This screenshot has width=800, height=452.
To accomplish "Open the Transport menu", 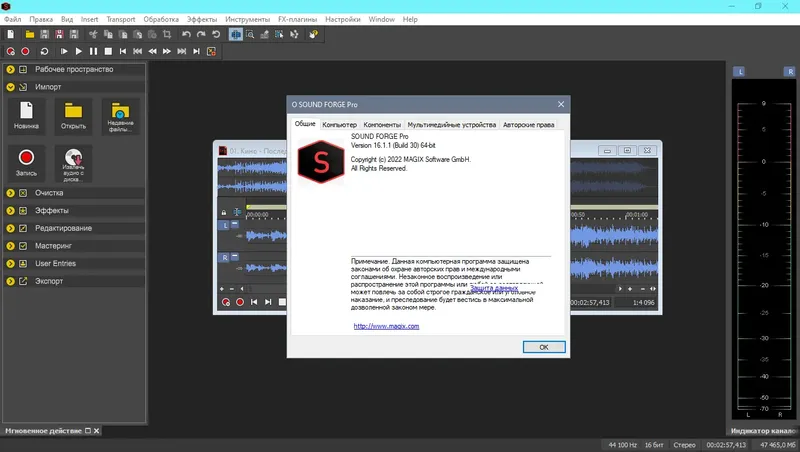I will coord(121,19).
